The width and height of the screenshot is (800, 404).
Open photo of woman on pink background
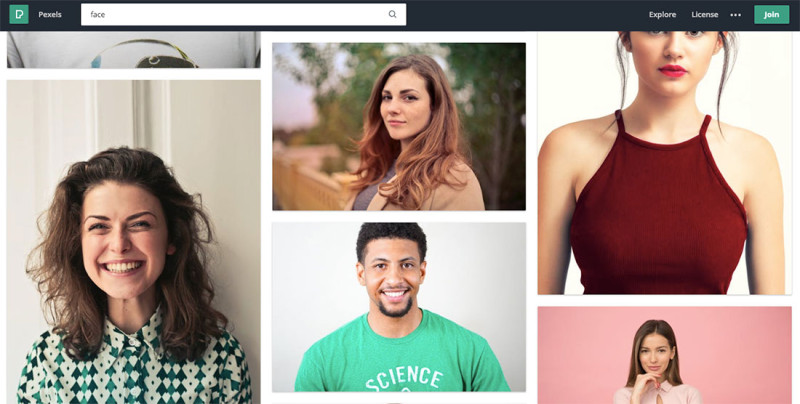tap(665, 355)
